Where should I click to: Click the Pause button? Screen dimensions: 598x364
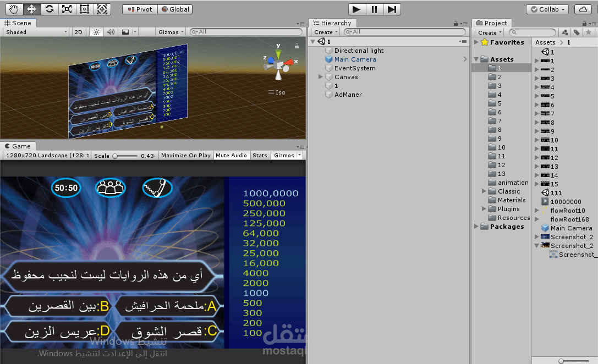point(374,9)
